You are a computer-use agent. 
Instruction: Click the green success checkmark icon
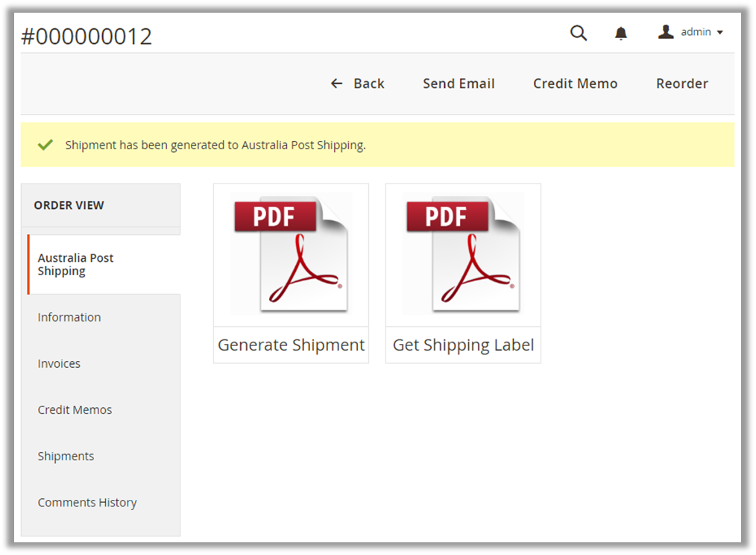[45, 145]
